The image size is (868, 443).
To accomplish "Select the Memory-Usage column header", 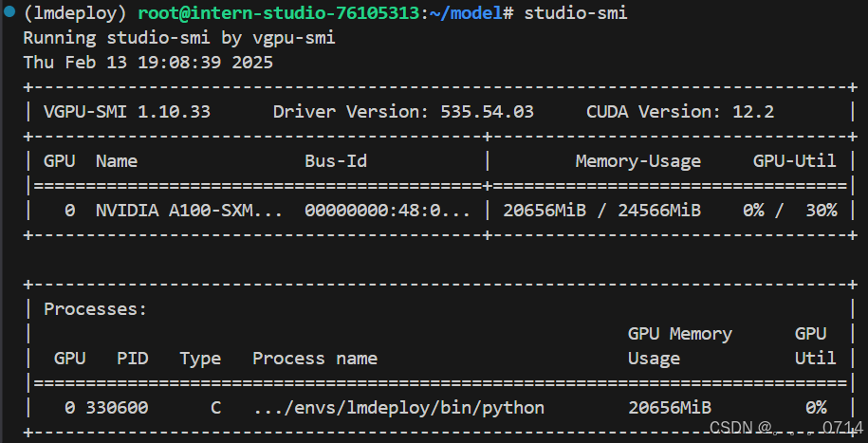I will 638,161.
